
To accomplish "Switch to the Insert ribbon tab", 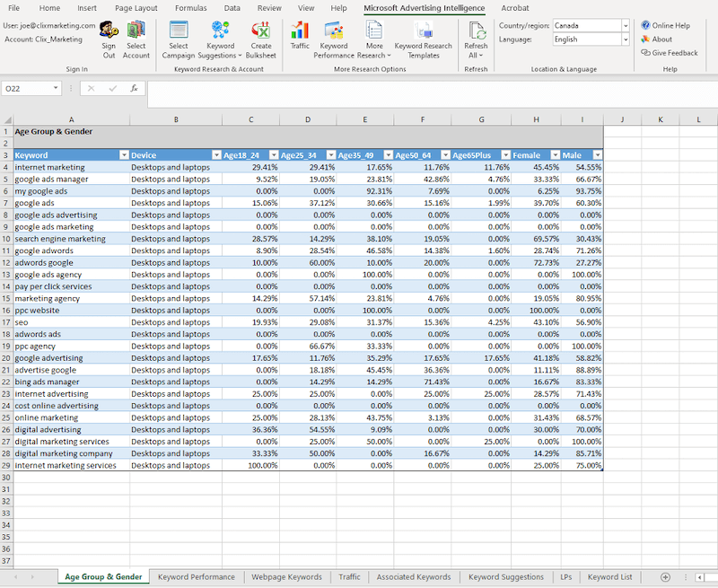I will pos(87,8).
